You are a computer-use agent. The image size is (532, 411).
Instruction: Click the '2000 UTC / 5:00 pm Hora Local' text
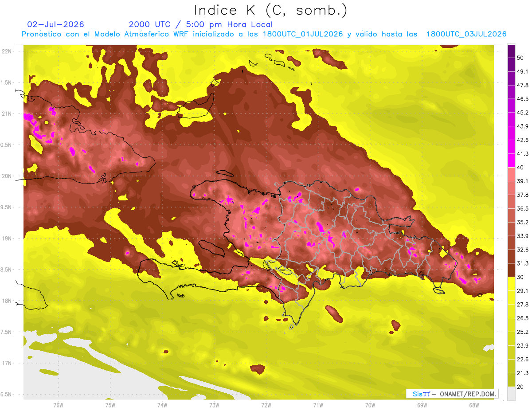tap(201, 24)
